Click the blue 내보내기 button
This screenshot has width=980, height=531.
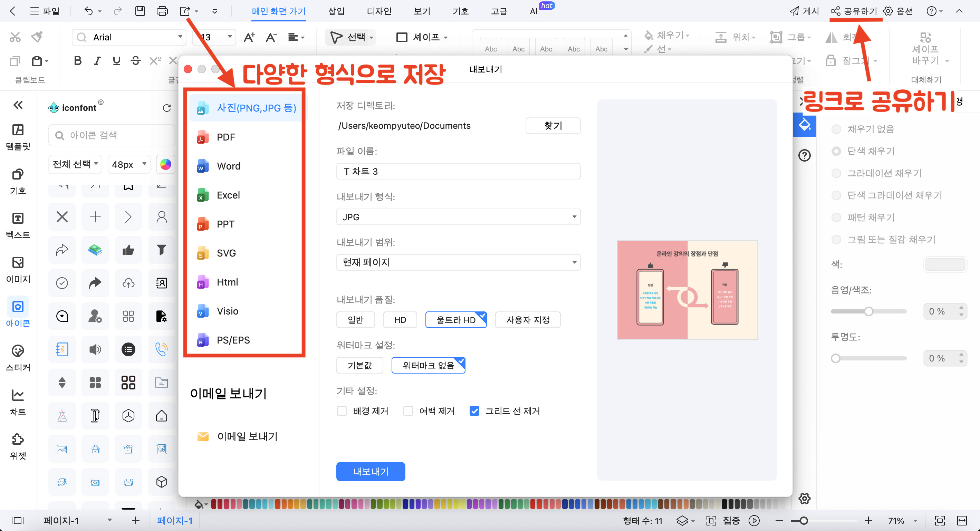pyautogui.click(x=371, y=471)
